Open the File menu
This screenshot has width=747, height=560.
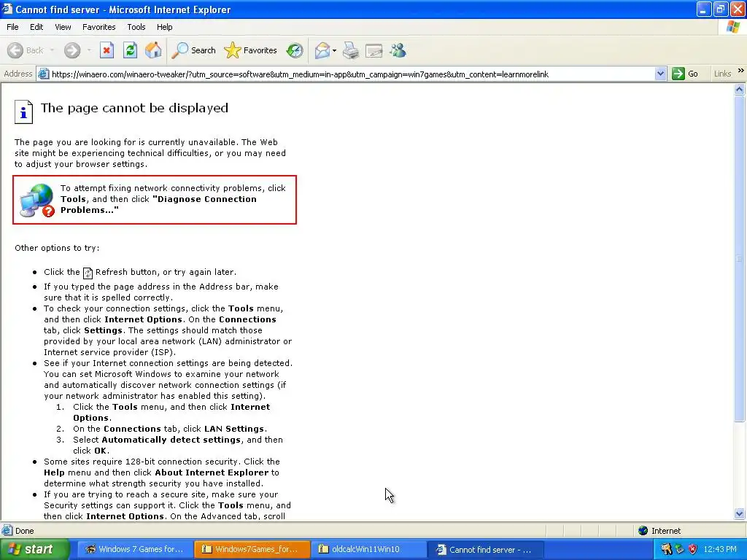click(x=12, y=27)
